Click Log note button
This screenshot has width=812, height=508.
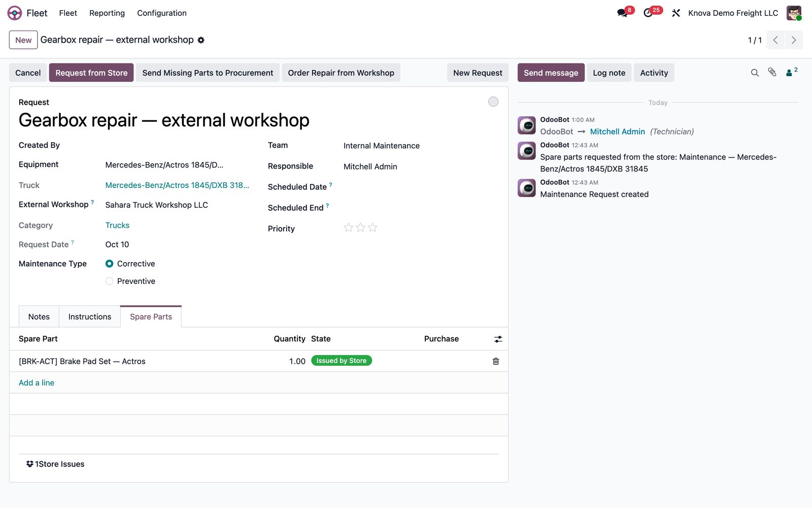(609, 73)
